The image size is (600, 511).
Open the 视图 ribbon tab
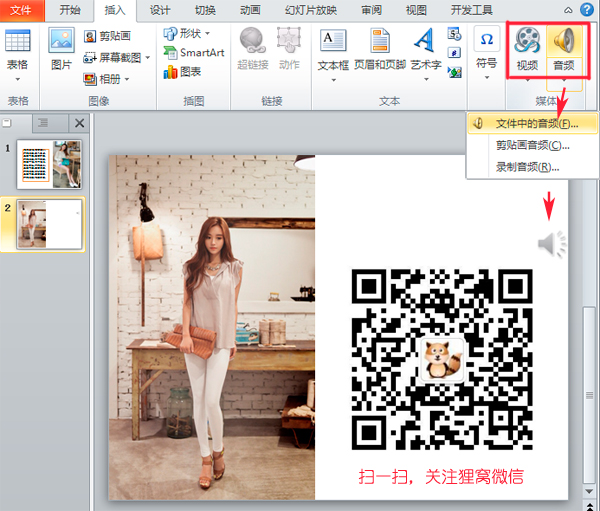coord(416,10)
